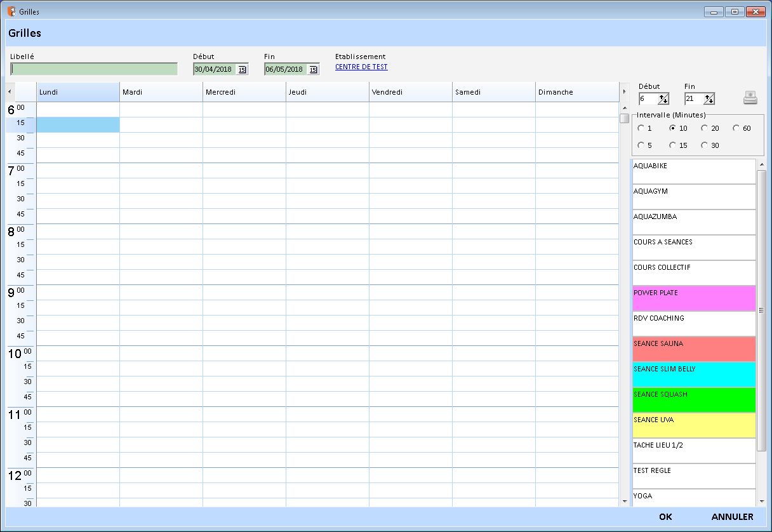Open the CENTRE DE TEST link
This screenshot has height=532, width=772.
(361, 67)
